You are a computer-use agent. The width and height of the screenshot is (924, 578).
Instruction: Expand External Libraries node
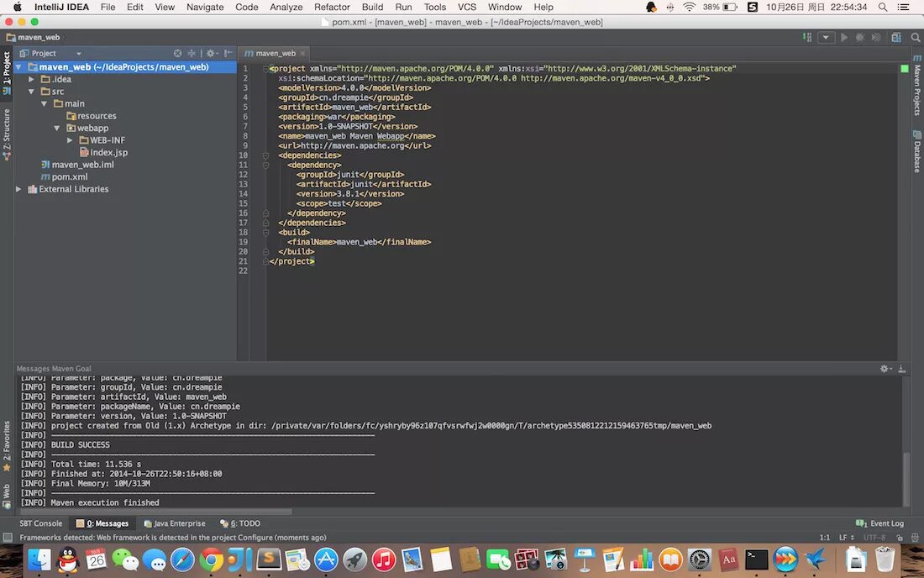(x=18, y=189)
